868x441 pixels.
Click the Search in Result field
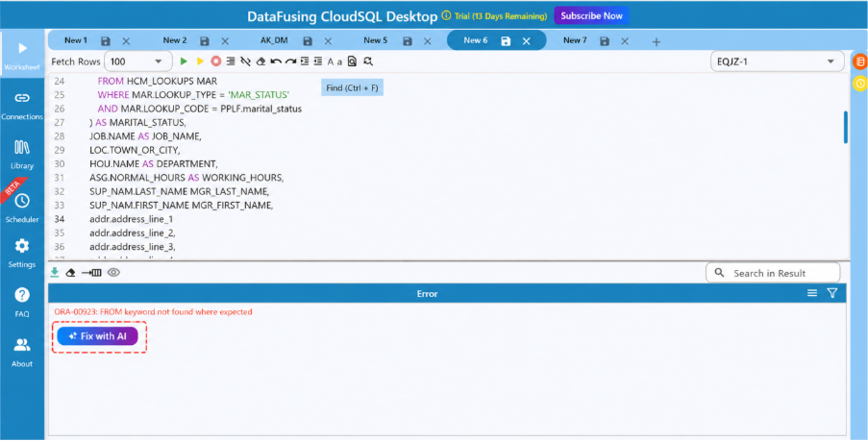(773, 273)
